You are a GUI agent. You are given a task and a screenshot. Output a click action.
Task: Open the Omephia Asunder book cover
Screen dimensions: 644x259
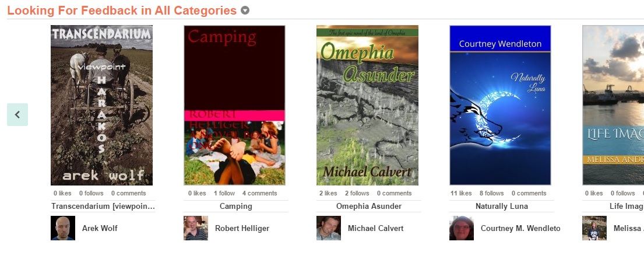367,105
